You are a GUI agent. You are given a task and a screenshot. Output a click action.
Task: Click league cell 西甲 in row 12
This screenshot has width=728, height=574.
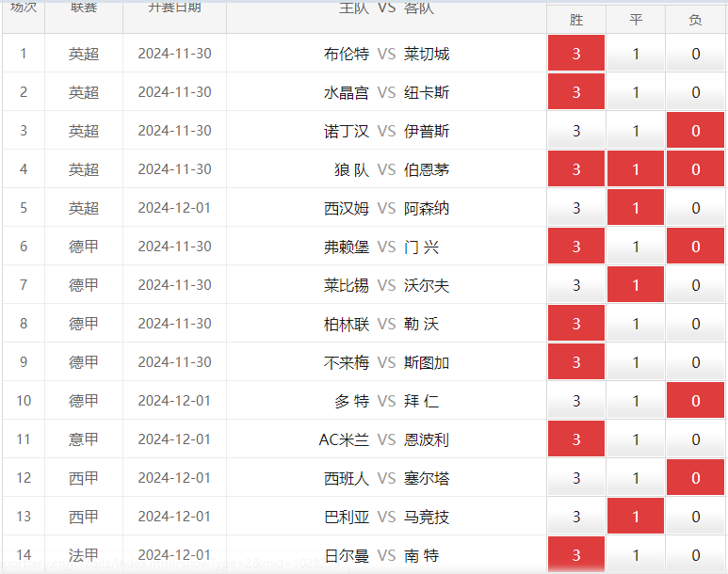point(84,477)
